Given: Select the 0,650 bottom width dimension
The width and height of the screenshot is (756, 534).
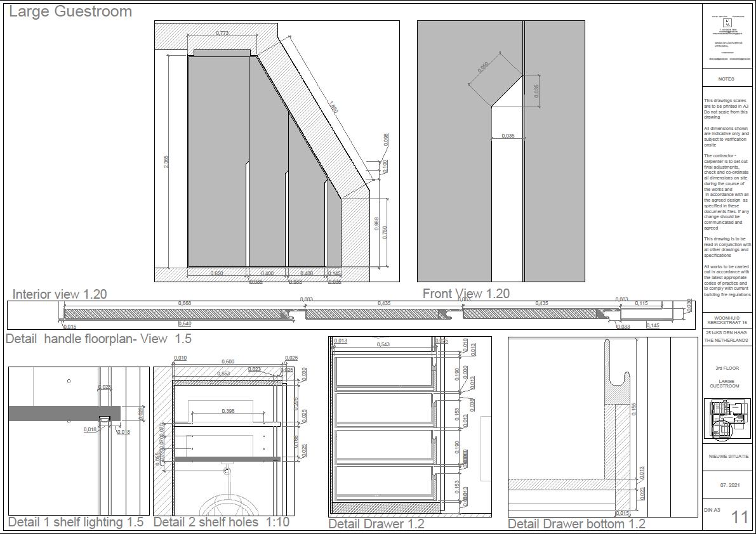Looking at the screenshot, I should click(x=217, y=273).
